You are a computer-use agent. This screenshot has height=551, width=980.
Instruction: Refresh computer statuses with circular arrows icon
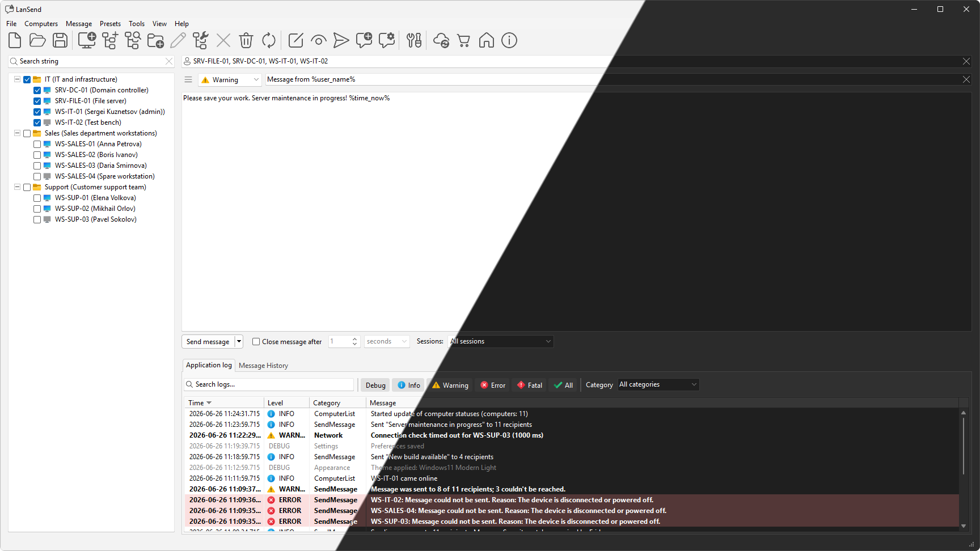pos(269,40)
